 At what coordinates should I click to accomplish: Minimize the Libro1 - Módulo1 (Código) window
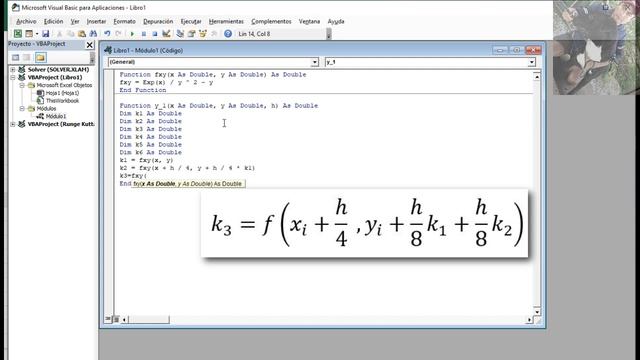click(x=500, y=50)
